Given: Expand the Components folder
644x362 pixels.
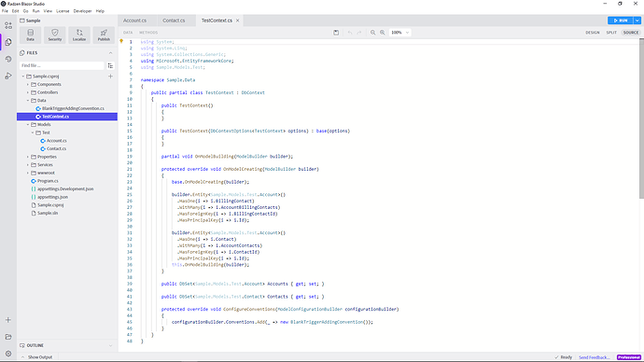Looking at the screenshot, I should pos(28,85).
